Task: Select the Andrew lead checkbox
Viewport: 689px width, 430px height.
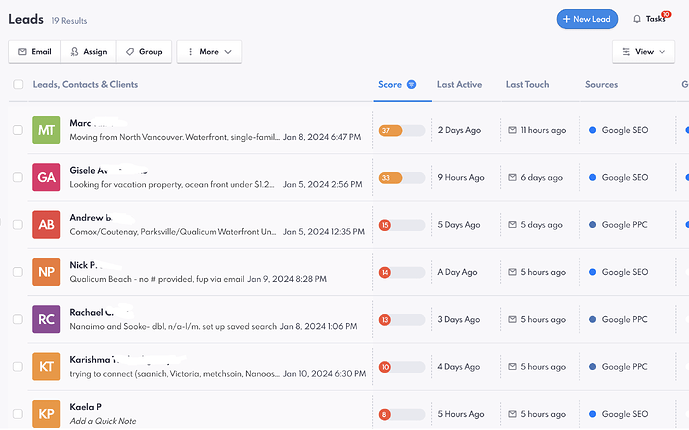Action: point(18,225)
